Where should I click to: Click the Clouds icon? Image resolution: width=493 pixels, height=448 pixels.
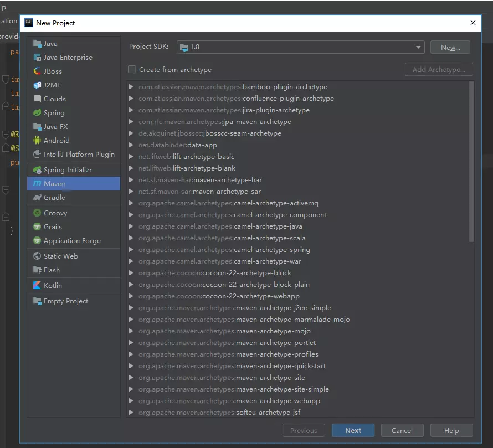37,99
